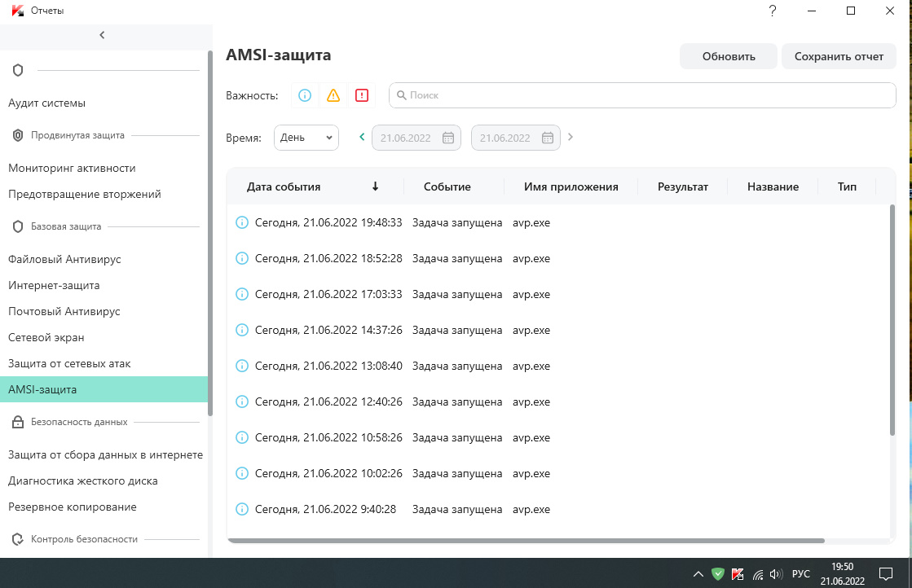Open calendar of the end date field

coord(548,138)
